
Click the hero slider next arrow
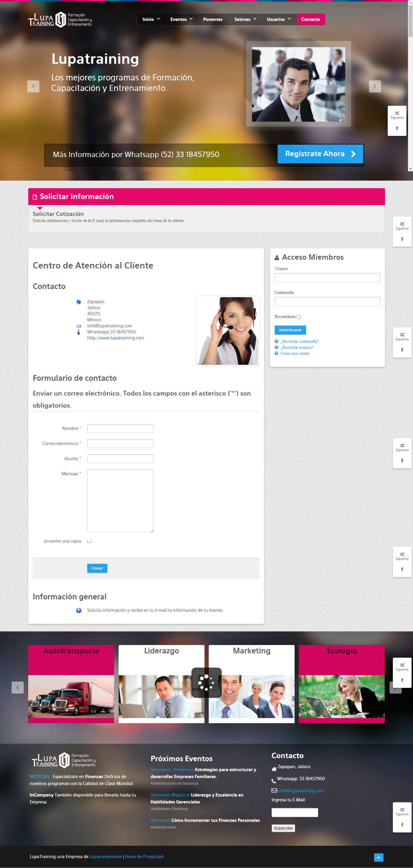pos(375,86)
